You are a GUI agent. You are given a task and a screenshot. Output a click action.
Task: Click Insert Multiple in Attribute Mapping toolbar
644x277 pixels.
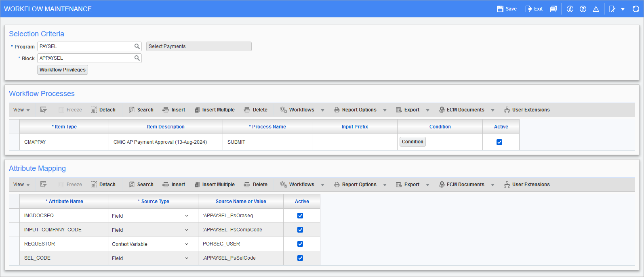(x=215, y=185)
